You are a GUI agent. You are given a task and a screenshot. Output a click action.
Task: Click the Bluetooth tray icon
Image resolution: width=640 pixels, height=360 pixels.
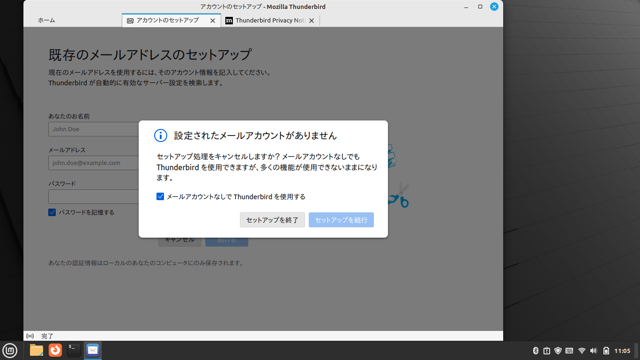coord(536,351)
